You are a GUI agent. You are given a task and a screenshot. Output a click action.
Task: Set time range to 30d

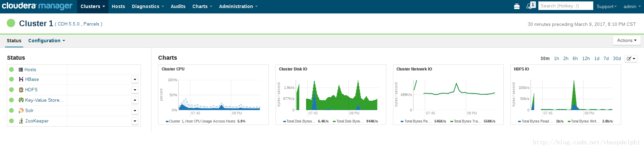(617, 58)
